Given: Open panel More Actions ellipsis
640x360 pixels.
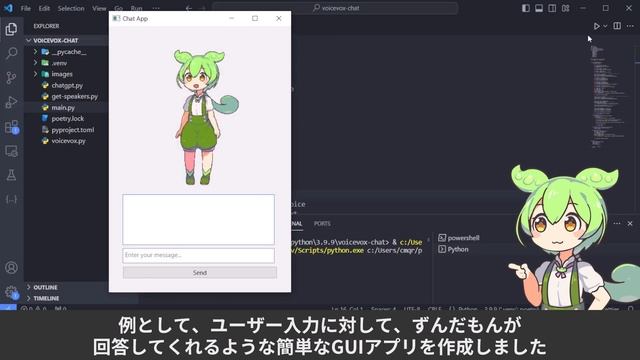Looking at the screenshot, I should point(617,223).
